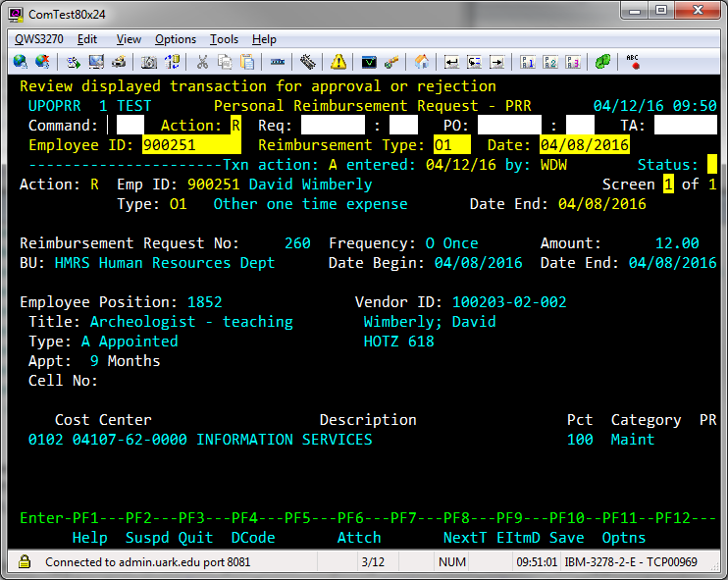Click the Paste clipboard icon
Image resolution: width=728 pixels, height=580 pixels.
[247, 62]
